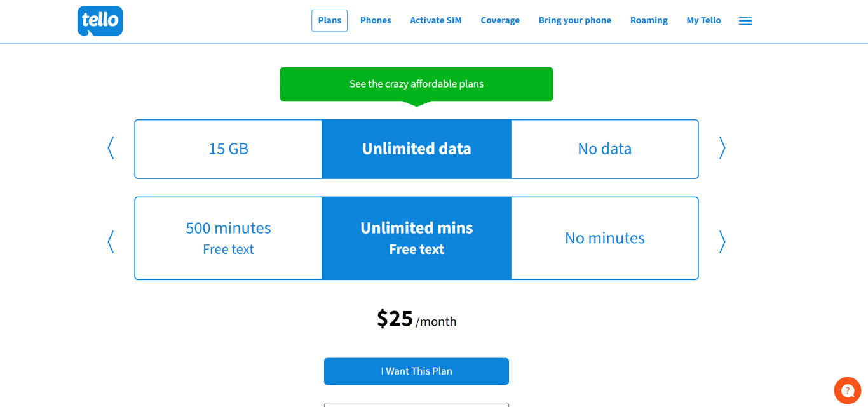Screen dimensions: 868x407
Task: Click the I Want This Plan button
Action: (416, 371)
